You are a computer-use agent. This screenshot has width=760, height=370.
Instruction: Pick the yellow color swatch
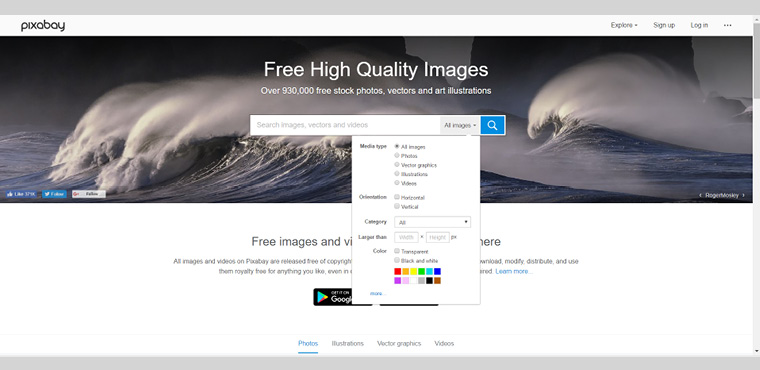(413, 271)
